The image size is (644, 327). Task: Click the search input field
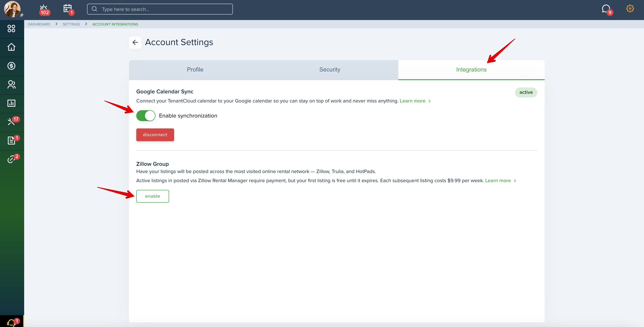click(x=160, y=9)
